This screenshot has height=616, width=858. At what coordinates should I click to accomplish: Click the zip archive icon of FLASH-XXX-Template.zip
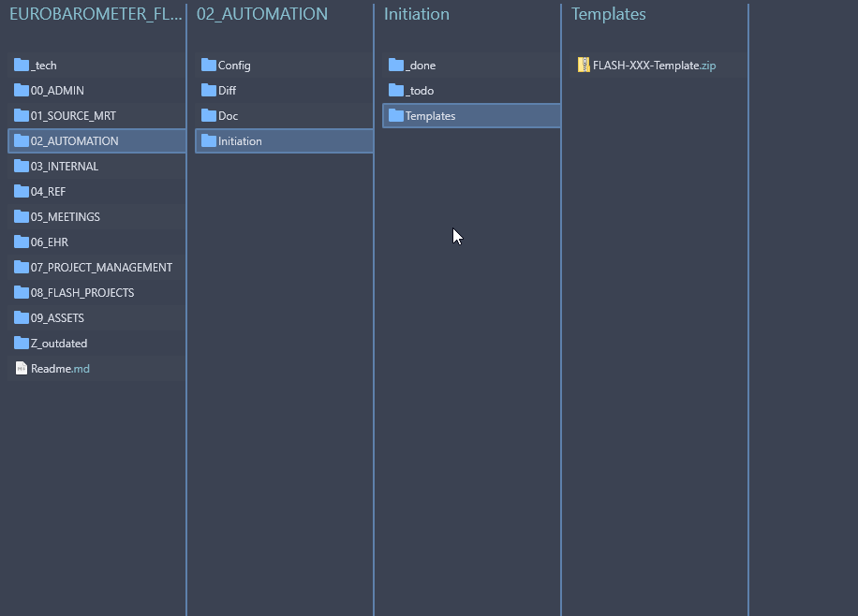(x=584, y=66)
